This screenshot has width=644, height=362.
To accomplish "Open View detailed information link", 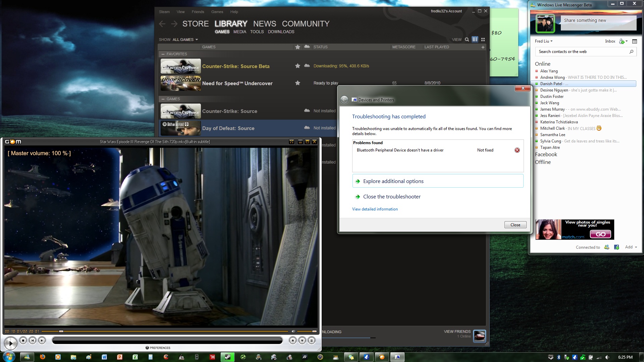I will pyautogui.click(x=375, y=209).
